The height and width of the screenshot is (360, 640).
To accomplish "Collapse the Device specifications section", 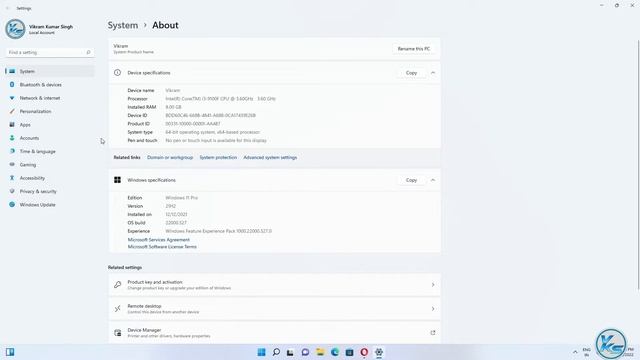I will pos(433,73).
